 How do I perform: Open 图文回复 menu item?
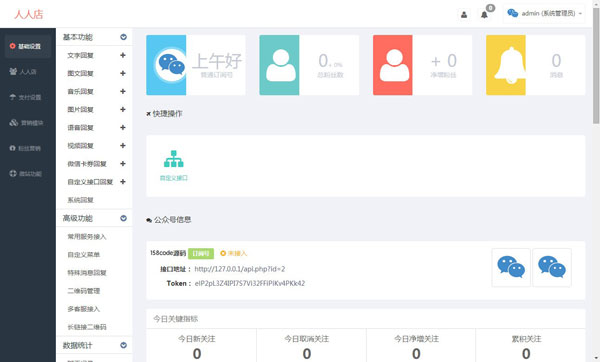[x=80, y=73]
